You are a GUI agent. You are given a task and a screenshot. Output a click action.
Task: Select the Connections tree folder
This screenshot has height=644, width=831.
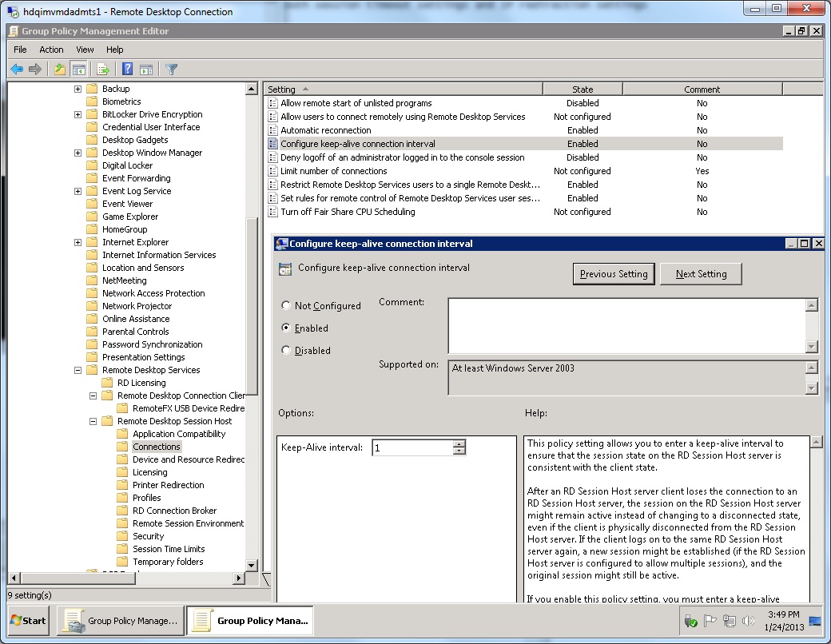click(x=157, y=447)
